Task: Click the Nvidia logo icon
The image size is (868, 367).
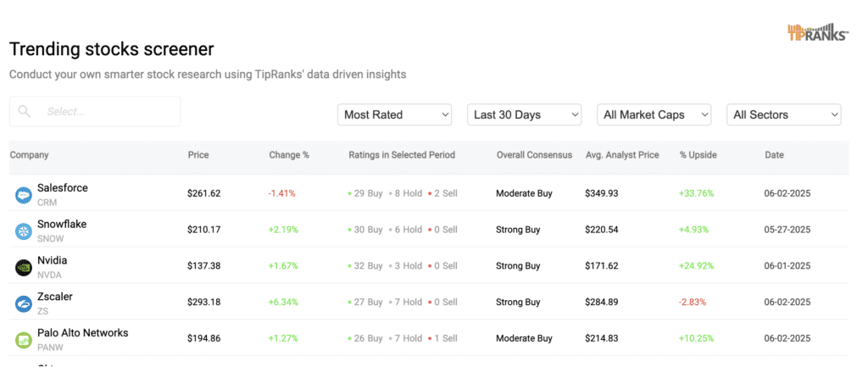Action: (24, 267)
